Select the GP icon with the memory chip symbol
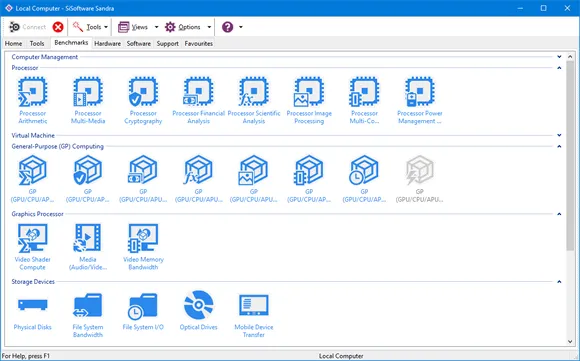 tap(309, 179)
